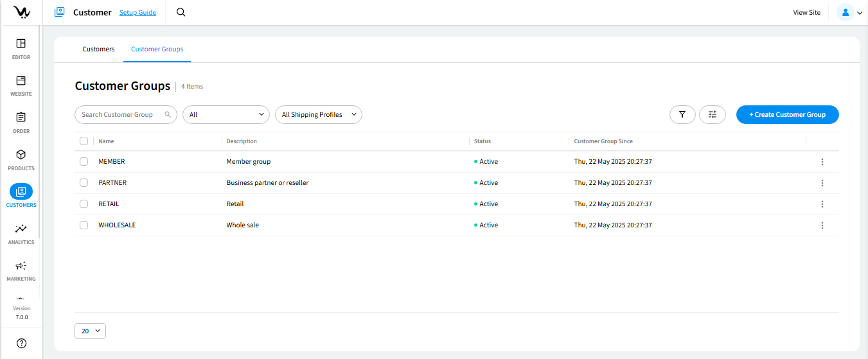Viewport: 868px width, 359px height.
Task: Open the Analytics sidebar icon
Action: tap(21, 229)
